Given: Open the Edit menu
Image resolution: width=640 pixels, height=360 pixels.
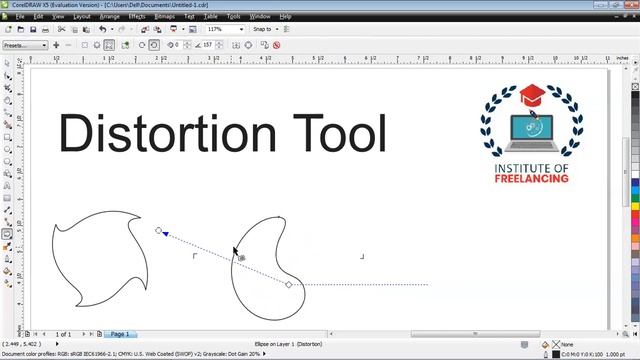Looking at the screenshot, I should [38, 17].
